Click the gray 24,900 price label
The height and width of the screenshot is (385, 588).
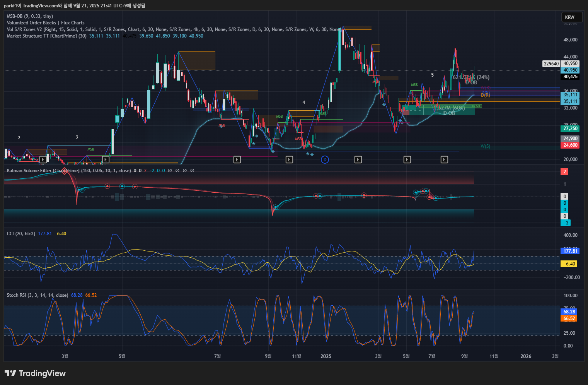pyautogui.click(x=570, y=139)
